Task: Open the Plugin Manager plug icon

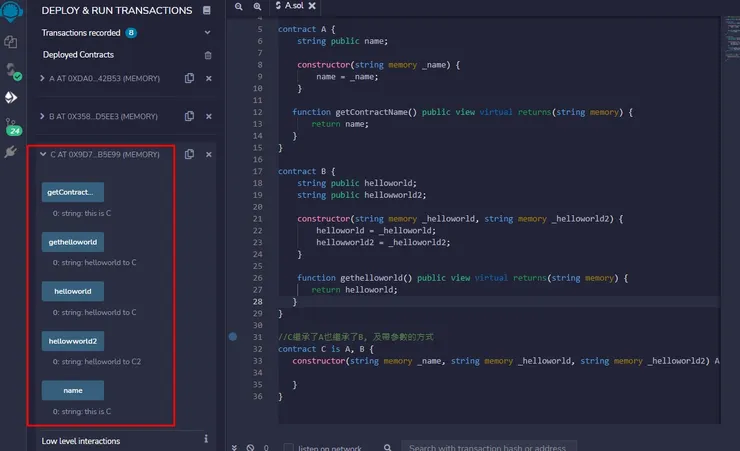Action: 12,152
